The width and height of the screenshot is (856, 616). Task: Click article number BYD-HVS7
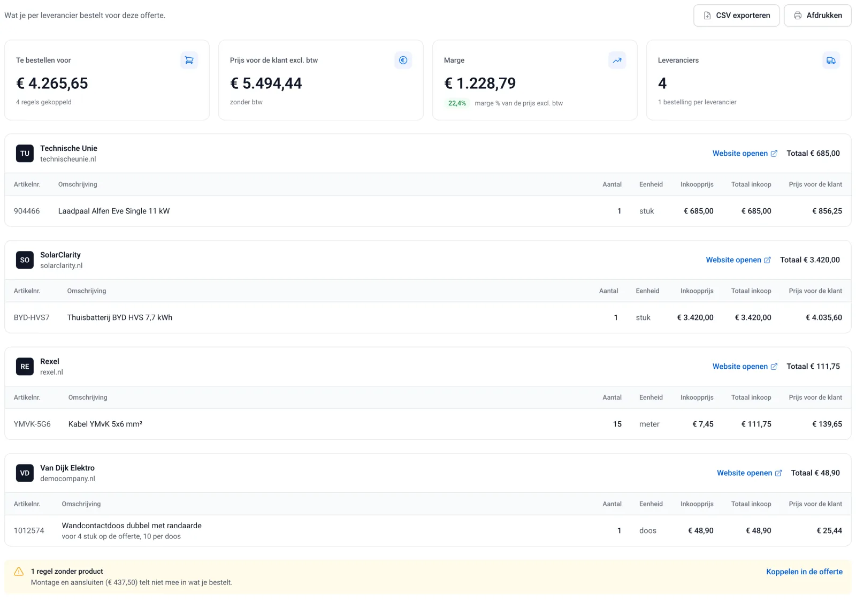[x=32, y=317]
